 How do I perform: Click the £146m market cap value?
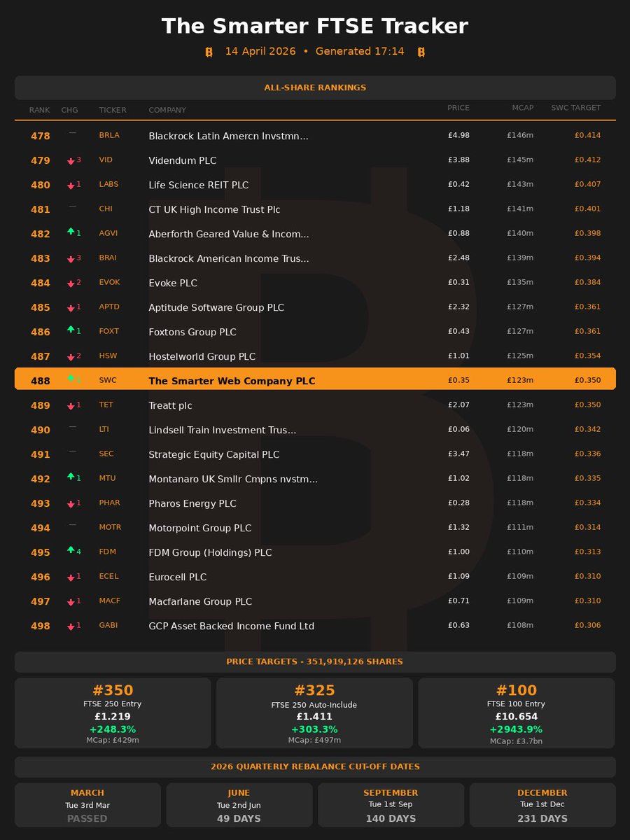[521, 135]
